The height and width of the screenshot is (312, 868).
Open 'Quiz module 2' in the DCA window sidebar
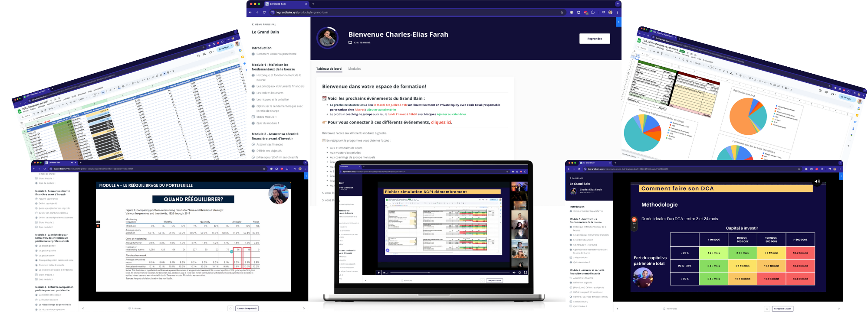point(580,306)
